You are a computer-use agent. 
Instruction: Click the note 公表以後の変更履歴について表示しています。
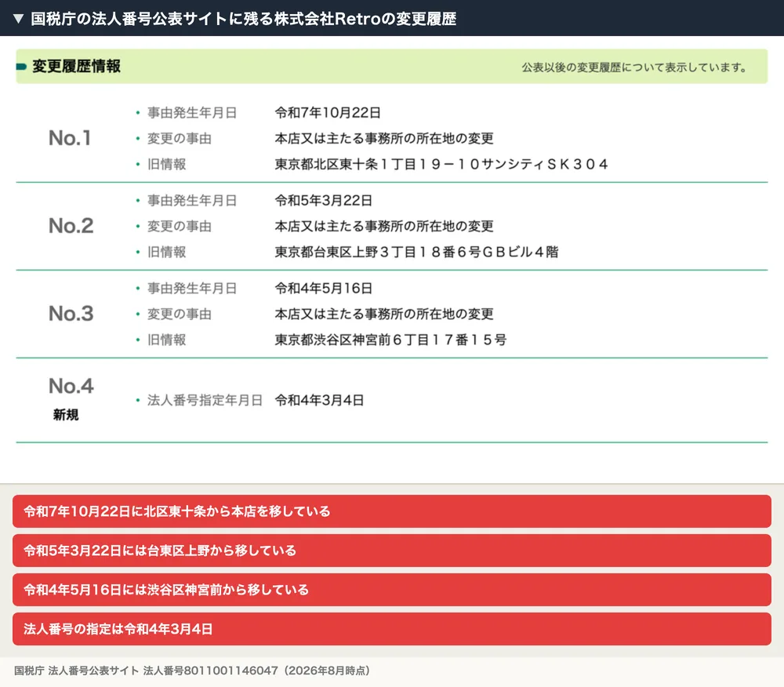634,67
